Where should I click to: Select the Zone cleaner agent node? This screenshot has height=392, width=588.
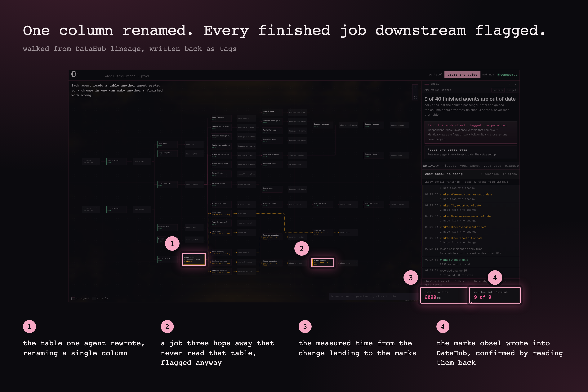(x=116, y=161)
